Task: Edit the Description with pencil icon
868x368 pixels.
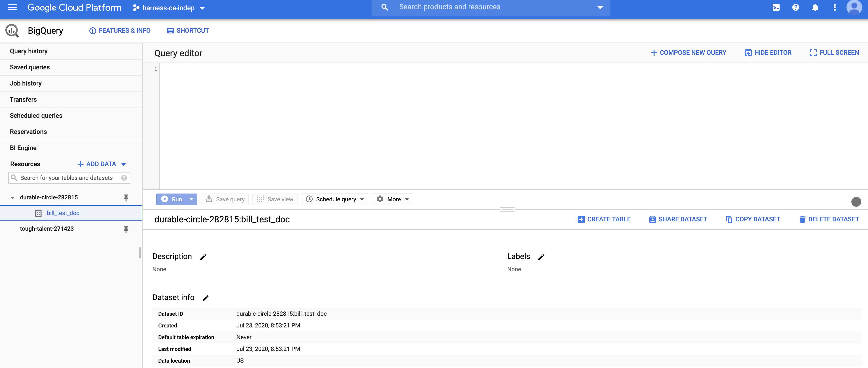Action: [x=203, y=257]
